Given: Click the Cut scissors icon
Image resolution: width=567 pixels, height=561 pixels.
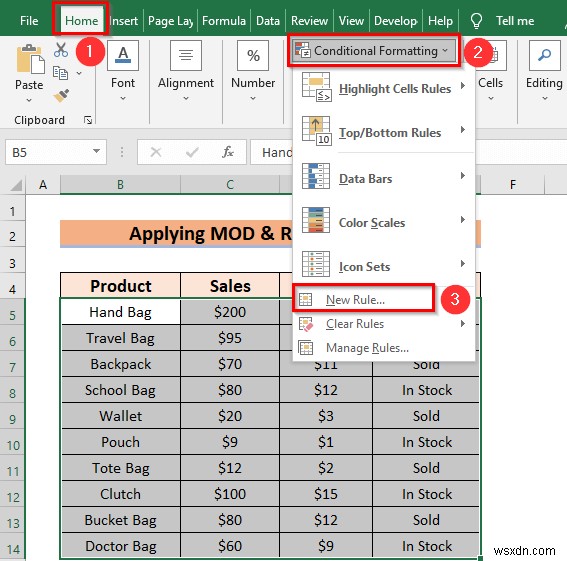Looking at the screenshot, I should click(x=61, y=50).
